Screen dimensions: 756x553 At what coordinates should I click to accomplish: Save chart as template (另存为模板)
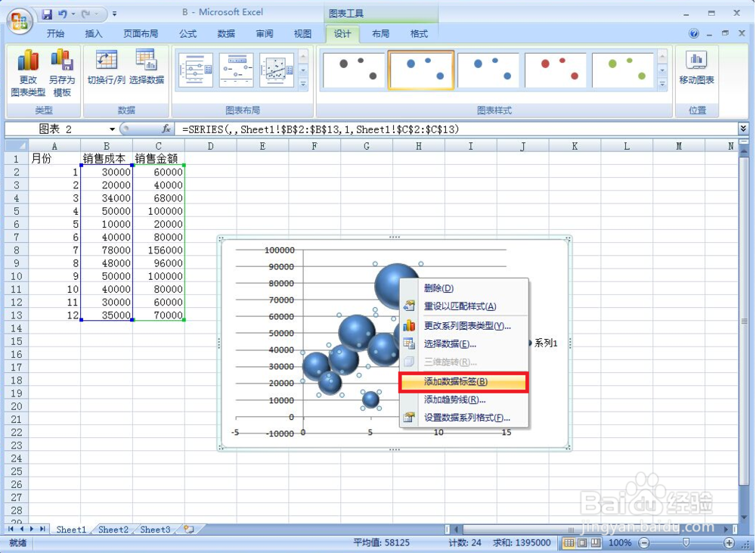[x=62, y=73]
